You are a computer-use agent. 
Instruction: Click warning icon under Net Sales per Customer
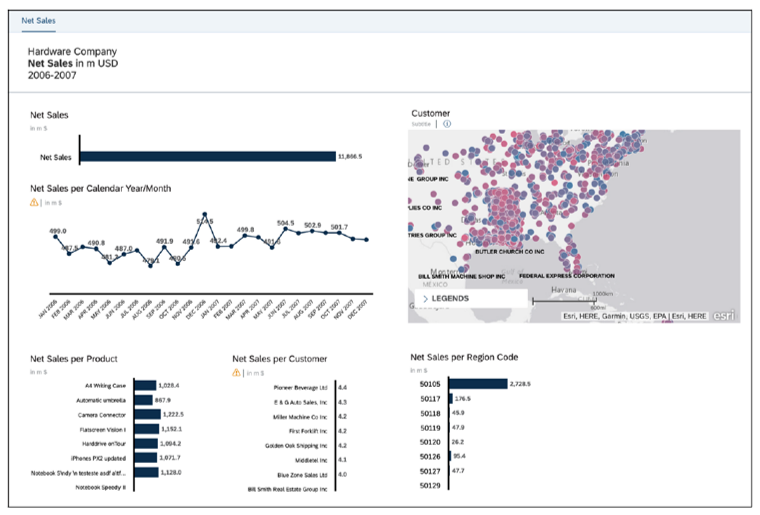[237, 372]
